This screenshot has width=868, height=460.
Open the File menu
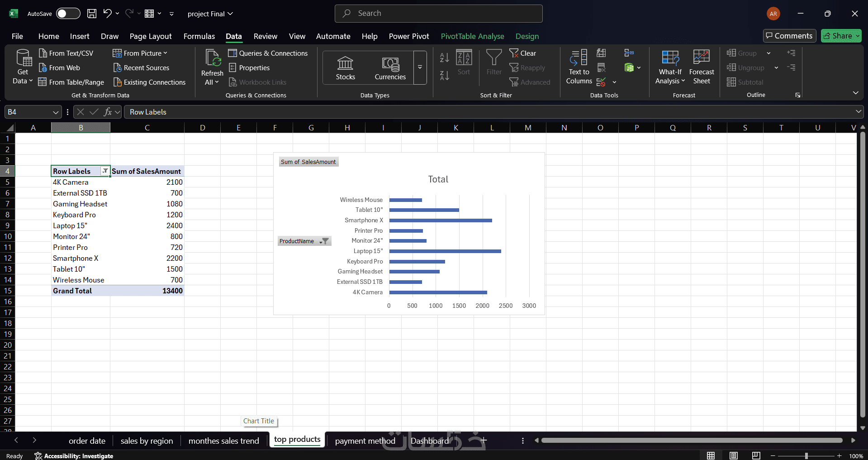[x=17, y=36]
